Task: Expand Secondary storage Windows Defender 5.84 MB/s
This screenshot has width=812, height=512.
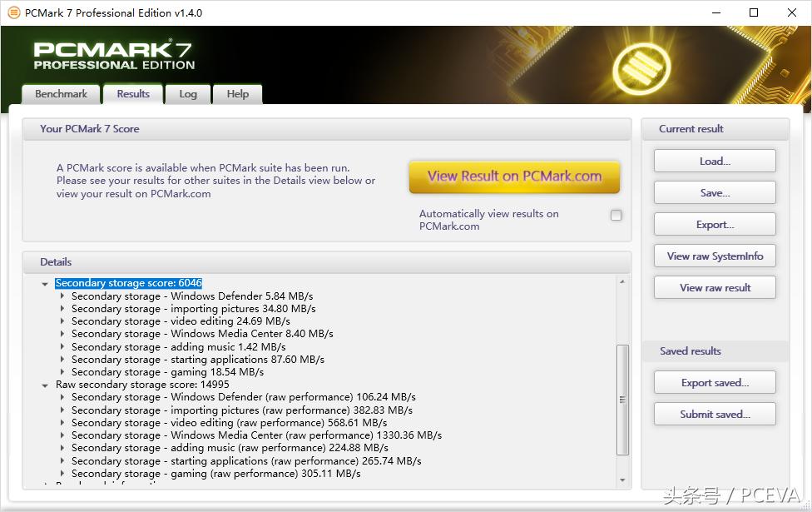Action: [62, 296]
